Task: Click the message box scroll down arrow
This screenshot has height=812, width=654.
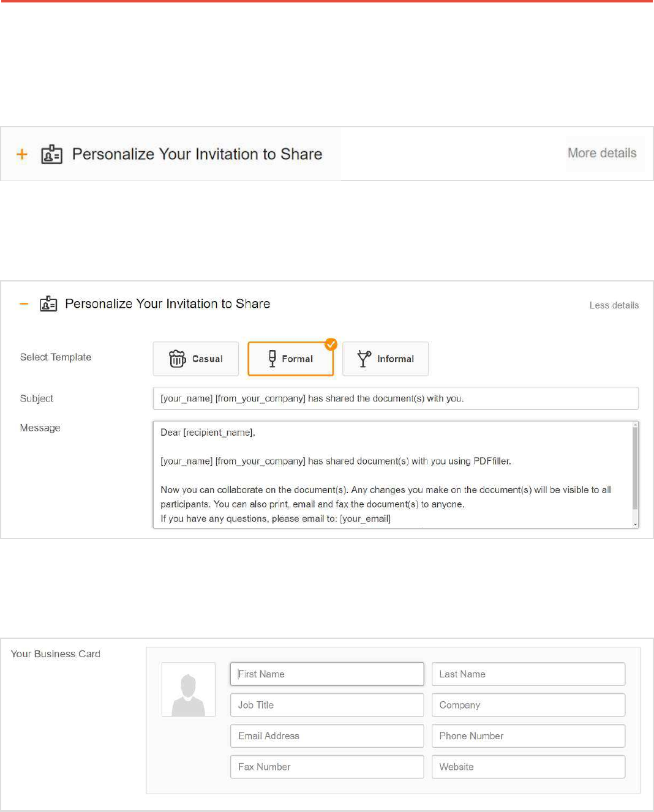Action: coord(635,524)
